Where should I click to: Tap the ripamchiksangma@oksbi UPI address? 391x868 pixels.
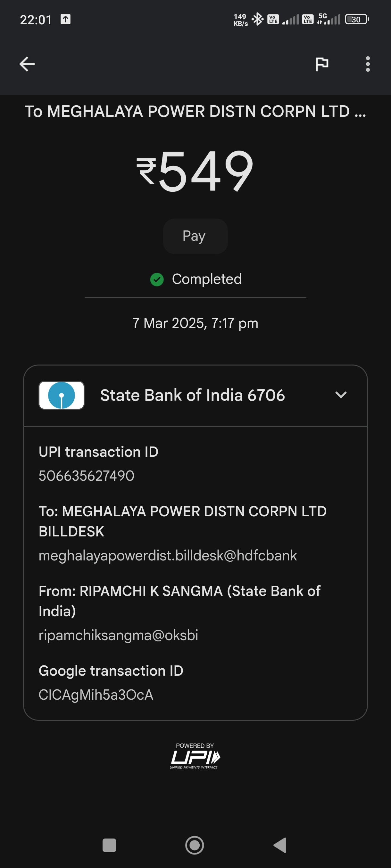pos(118,635)
